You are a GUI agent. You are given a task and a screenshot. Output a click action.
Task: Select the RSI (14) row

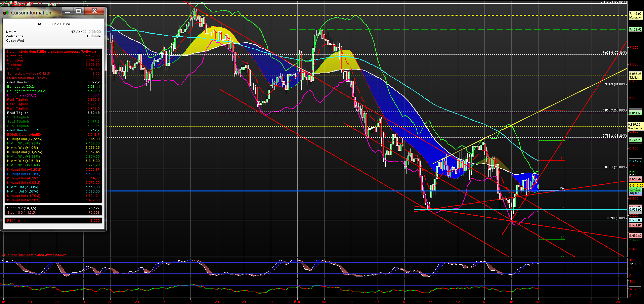[53, 221]
